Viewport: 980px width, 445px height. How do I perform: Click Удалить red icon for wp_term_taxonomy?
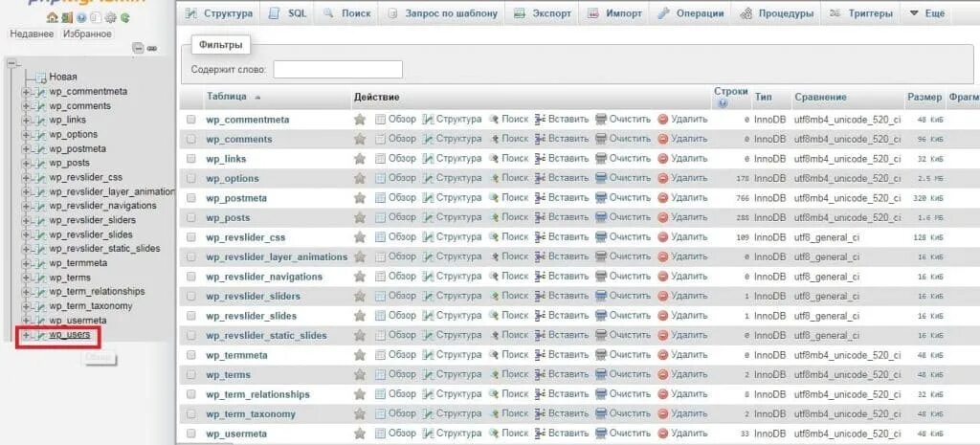coord(663,413)
